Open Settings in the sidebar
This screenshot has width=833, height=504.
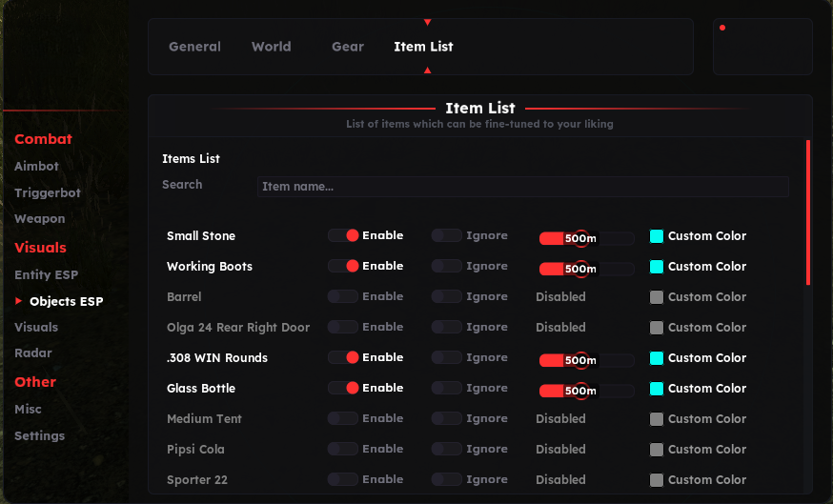click(39, 435)
